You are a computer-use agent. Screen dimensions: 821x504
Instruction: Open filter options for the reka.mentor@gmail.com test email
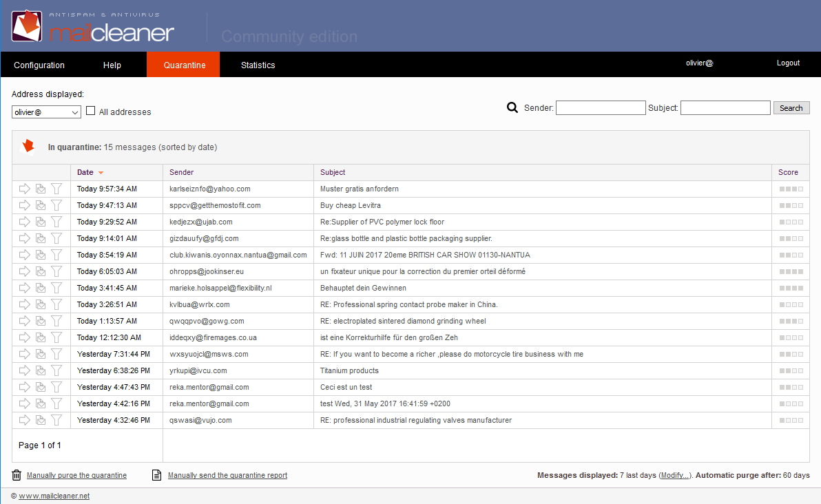56,403
